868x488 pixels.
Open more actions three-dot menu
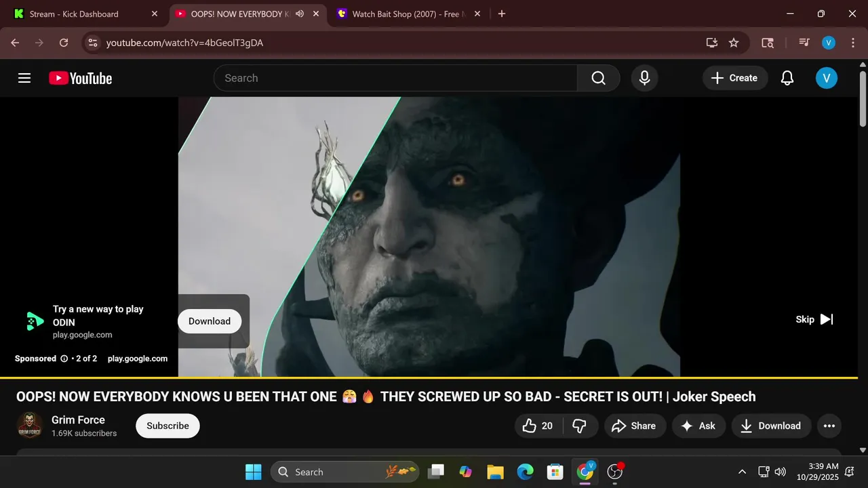pos(829,426)
